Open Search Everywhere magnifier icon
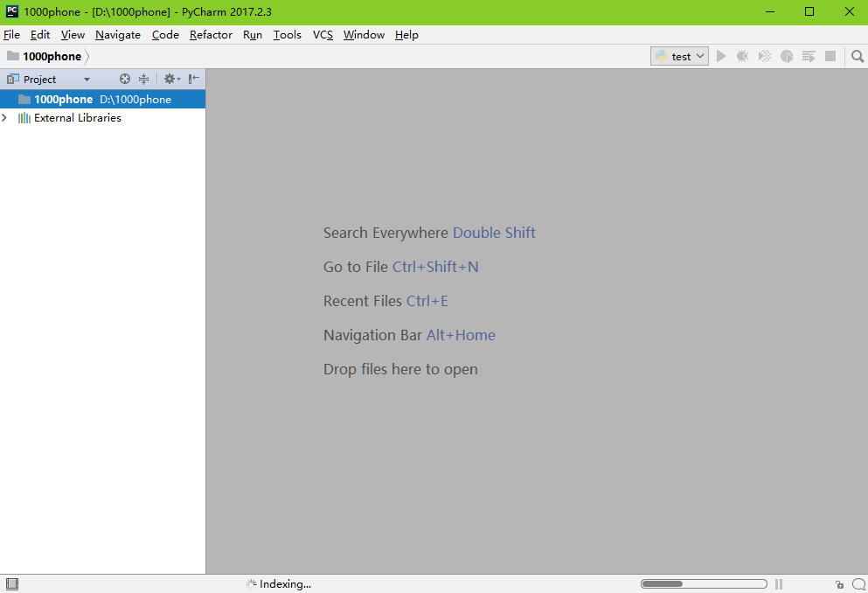 (x=858, y=56)
